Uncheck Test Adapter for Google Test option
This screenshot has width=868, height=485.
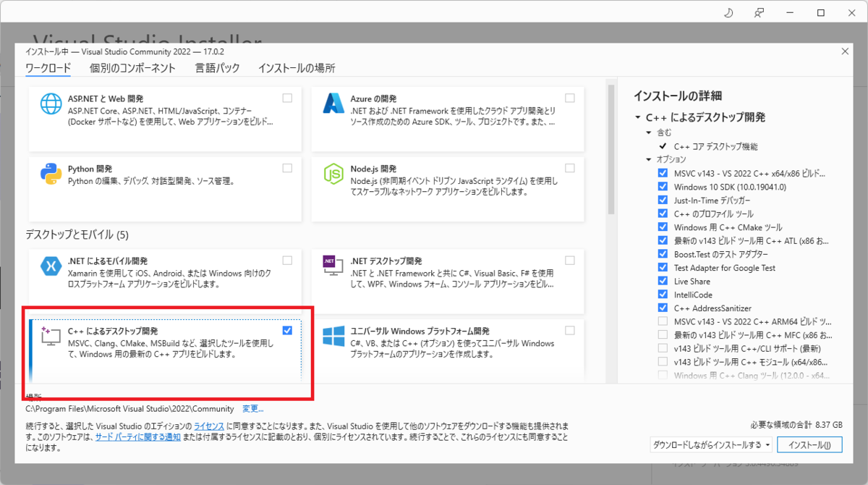[663, 267]
